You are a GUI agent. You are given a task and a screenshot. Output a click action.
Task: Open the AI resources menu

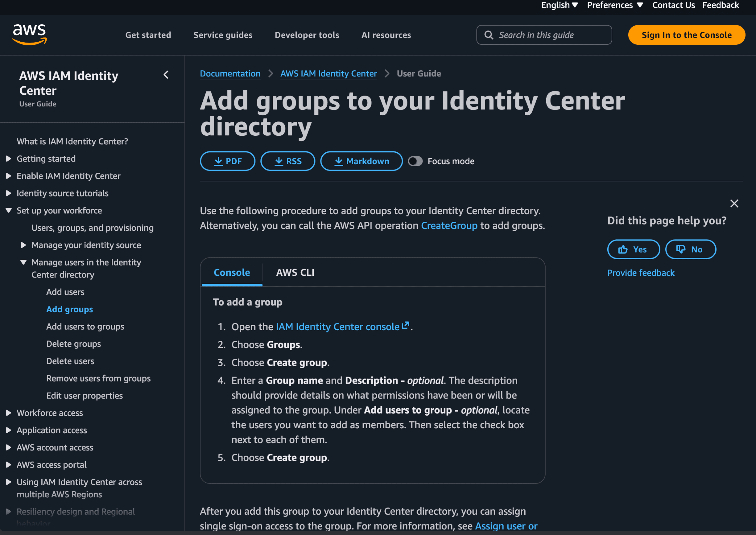point(386,35)
